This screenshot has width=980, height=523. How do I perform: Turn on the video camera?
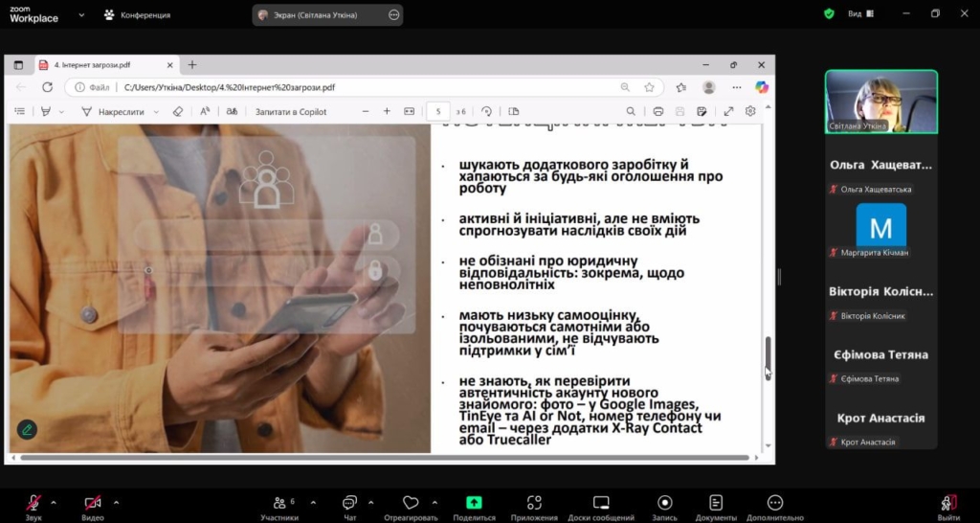point(93,503)
